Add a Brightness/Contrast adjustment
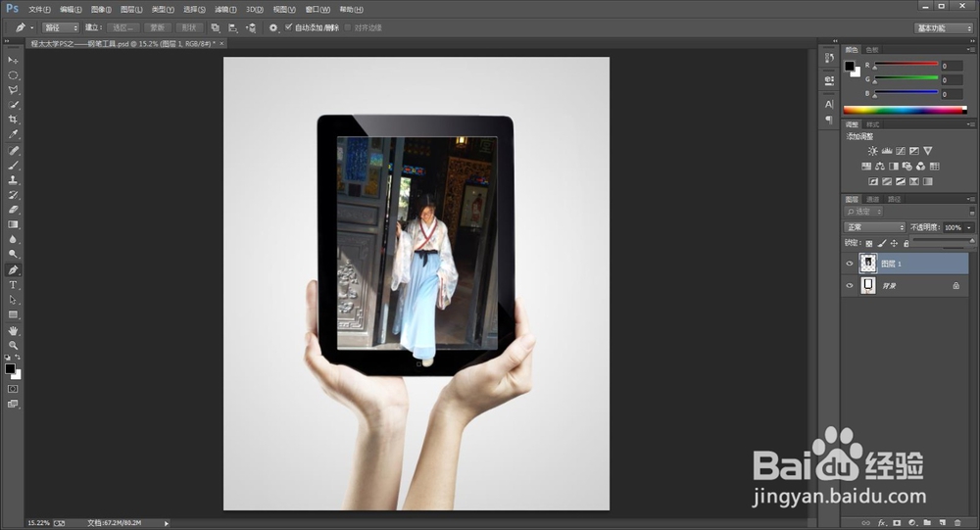The width and height of the screenshot is (980, 530). (x=872, y=151)
